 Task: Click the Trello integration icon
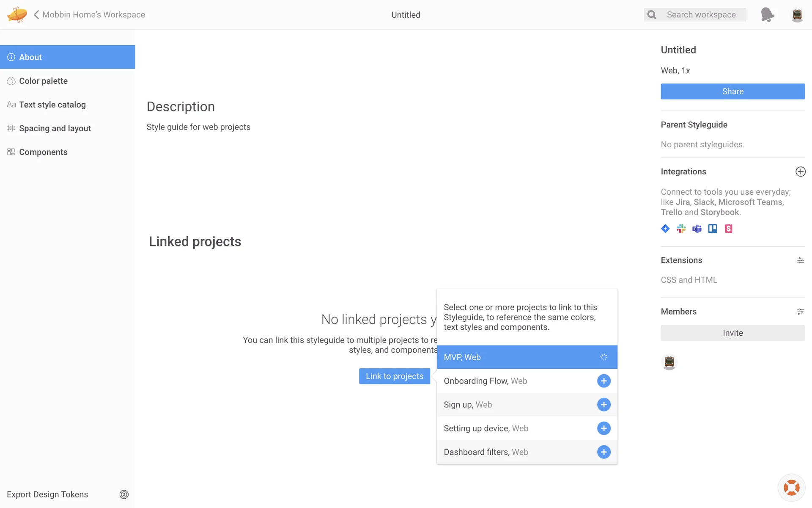713,229
